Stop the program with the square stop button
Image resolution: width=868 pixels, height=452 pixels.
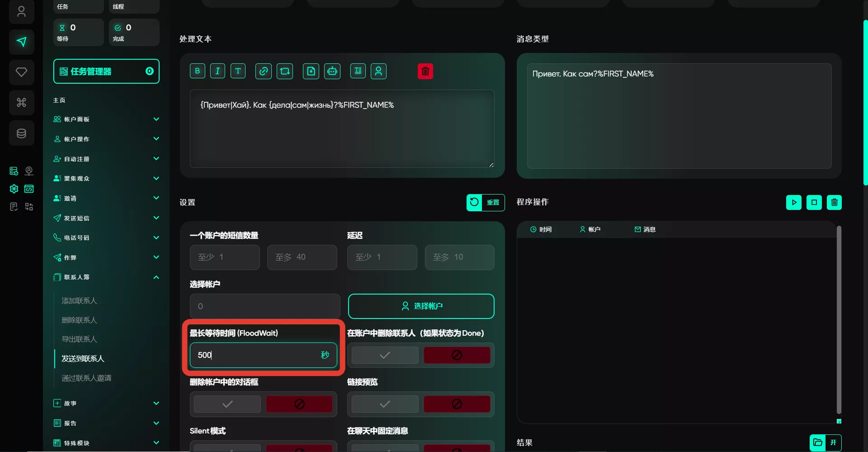[814, 202]
